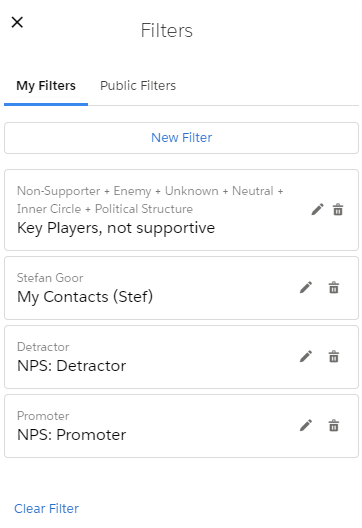Viewport: 362px width, 528px height.
Task: Click the Filters panel heading
Action: pyautogui.click(x=167, y=30)
